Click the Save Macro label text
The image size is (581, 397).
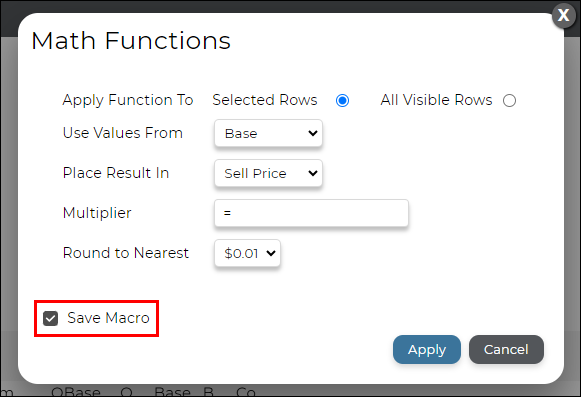pyautogui.click(x=108, y=318)
